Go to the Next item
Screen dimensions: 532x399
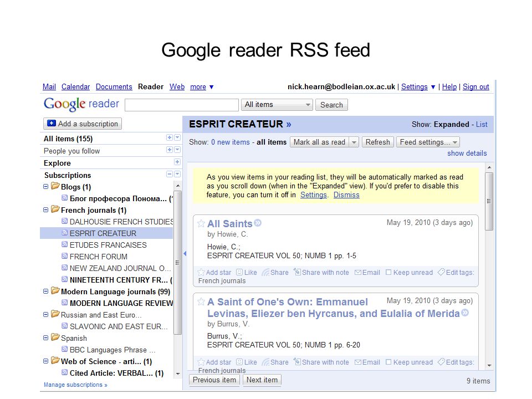tap(262, 380)
